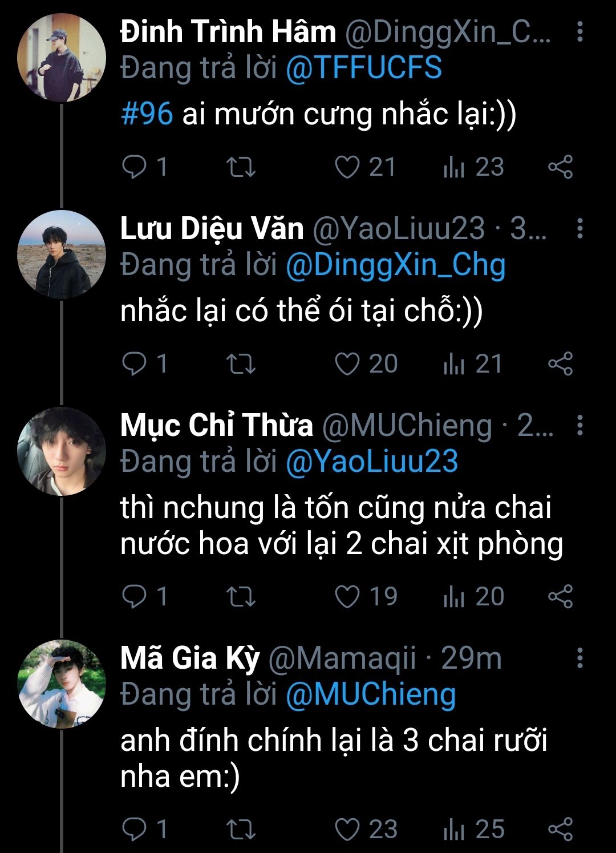Screen dimensions: 616x853
Task: Open more menu on Lưu Diệu Văn's tweet
Action: pyautogui.click(x=579, y=228)
